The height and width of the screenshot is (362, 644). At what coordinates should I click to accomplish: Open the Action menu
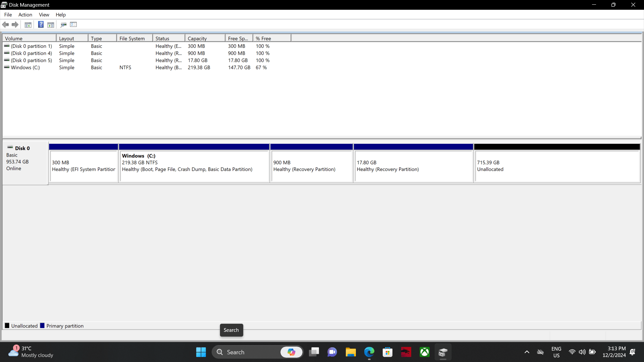(x=25, y=14)
